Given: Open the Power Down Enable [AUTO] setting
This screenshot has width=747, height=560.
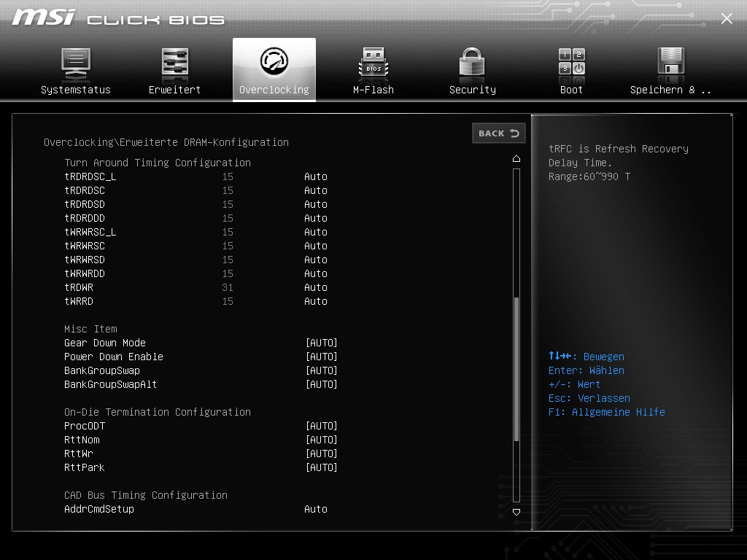Looking at the screenshot, I should click(322, 357).
